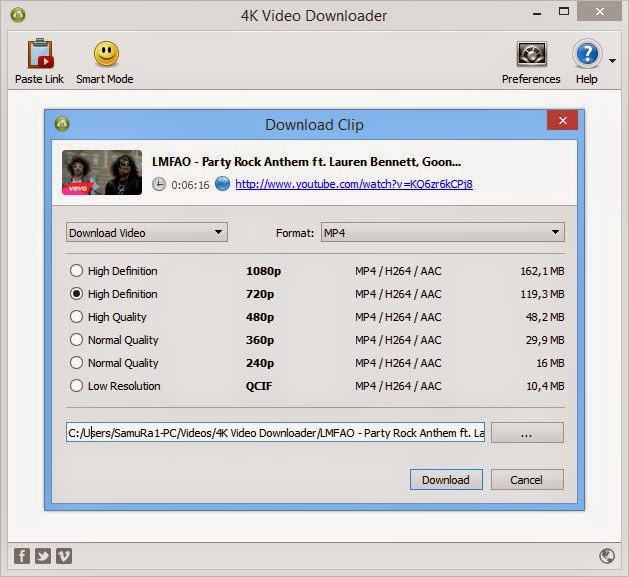Image resolution: width=629 pixels, height=577 pixels.
Task: Pick the 240p Normal Quality radio option
Action: [x=76, y=362]
